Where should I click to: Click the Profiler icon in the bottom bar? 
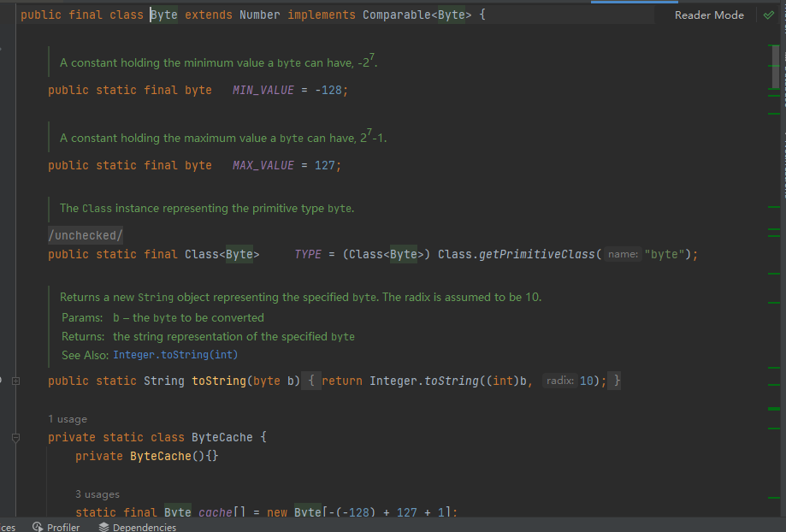38,527
